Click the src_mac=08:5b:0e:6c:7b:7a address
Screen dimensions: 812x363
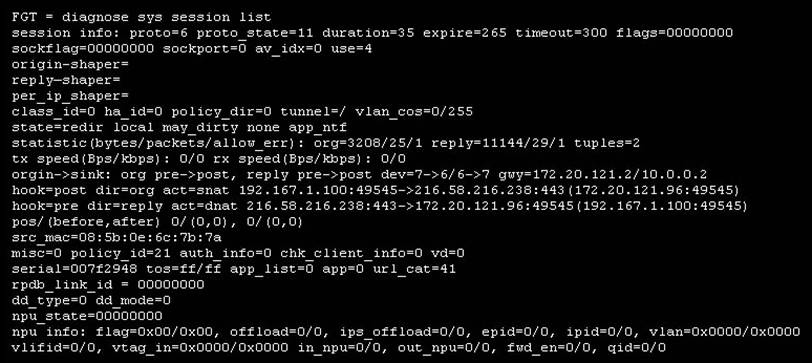[116, 238]
